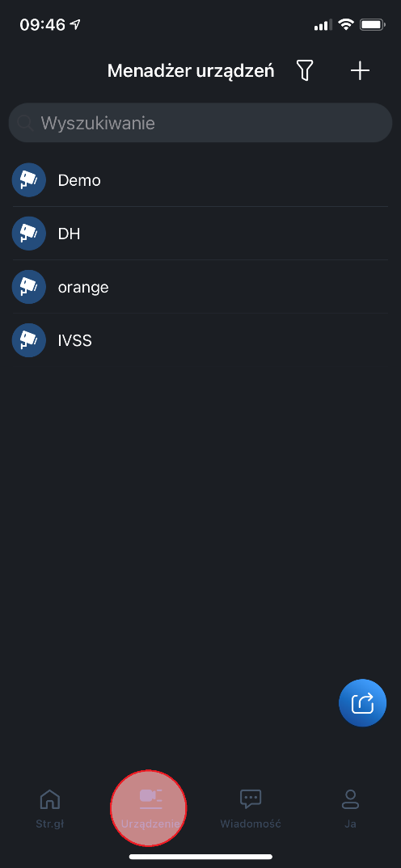Tap the blue share floating button
401x868 pixels.
(x=362, y=702)
